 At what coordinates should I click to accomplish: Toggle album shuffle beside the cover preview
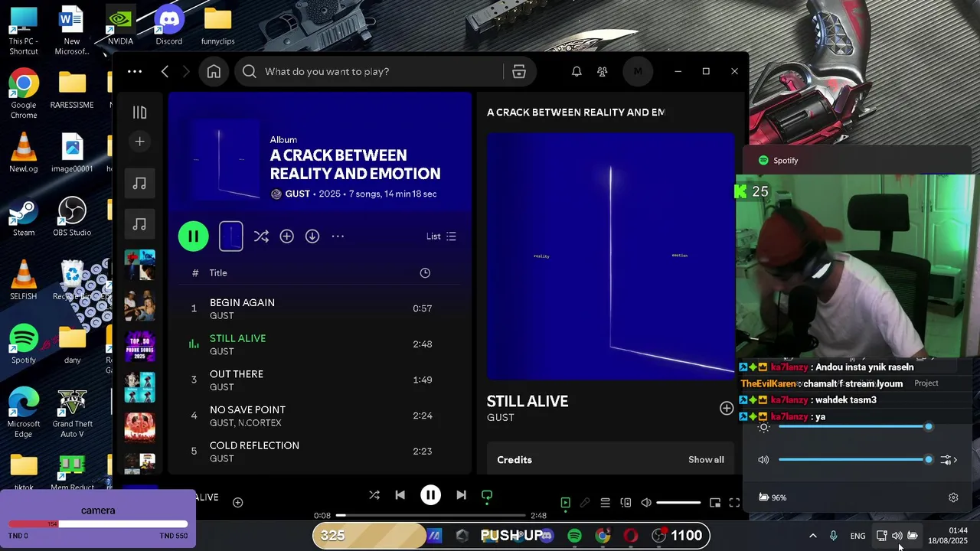261,236
